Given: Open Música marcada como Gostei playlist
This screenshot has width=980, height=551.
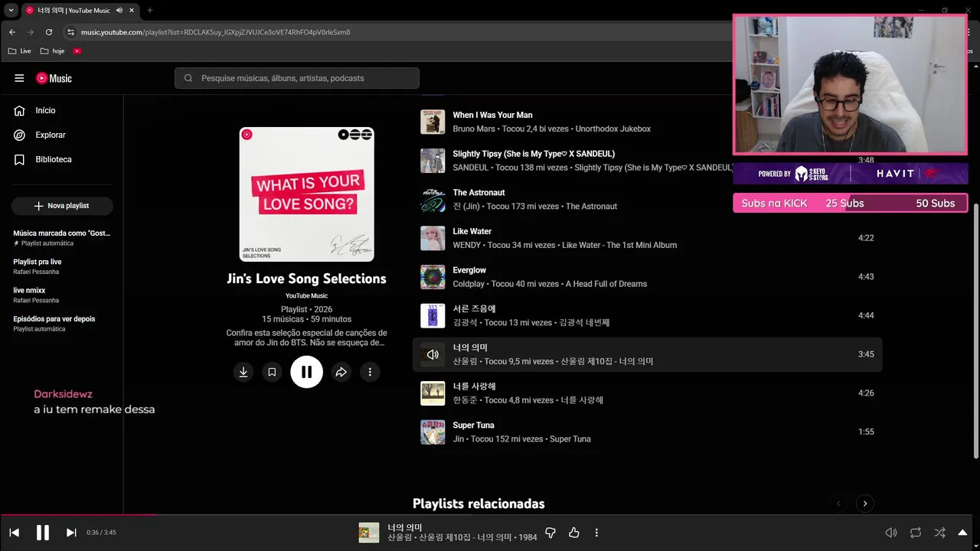Looking at the screenshot, I should pyautogui.click(x=62, y=237).
